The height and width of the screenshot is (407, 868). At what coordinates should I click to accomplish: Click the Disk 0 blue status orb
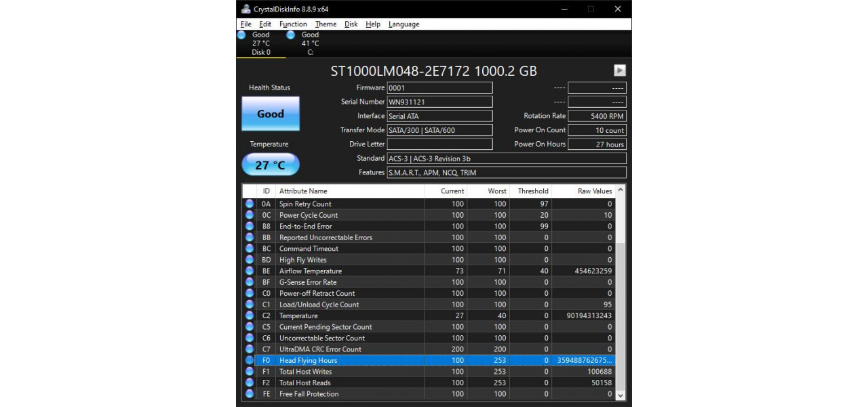pyautogui.click(x=241, y=35)
